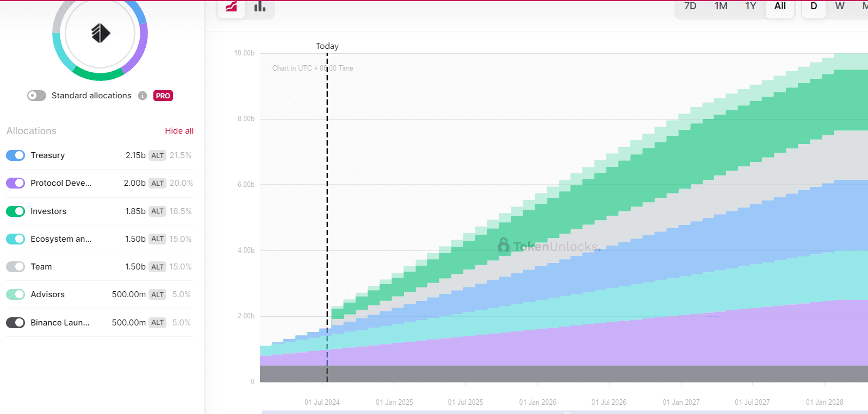Click the 01 Jul 2025 axis label
The width and height of the screenshot is (868, 414).
tap(466, 403)
